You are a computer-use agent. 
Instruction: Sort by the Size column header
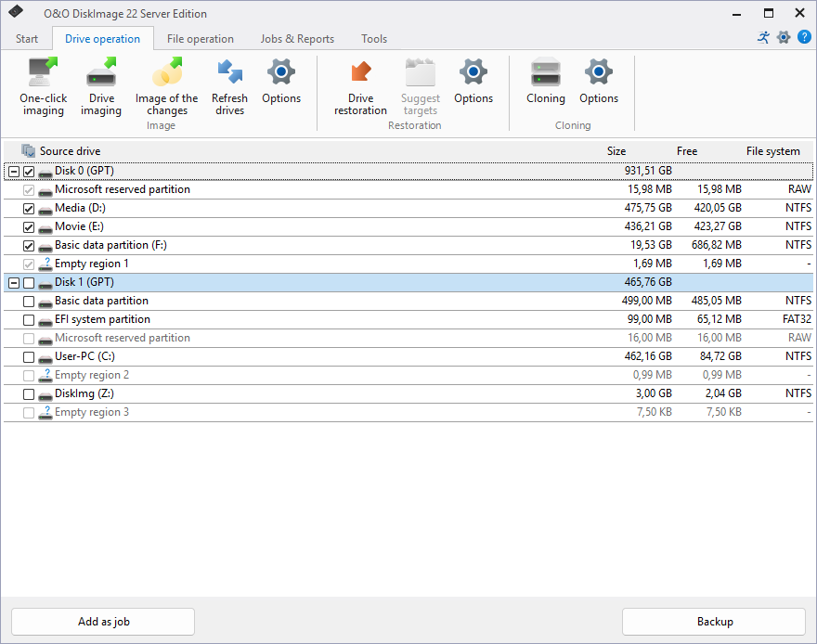click(x=616, y=151)
